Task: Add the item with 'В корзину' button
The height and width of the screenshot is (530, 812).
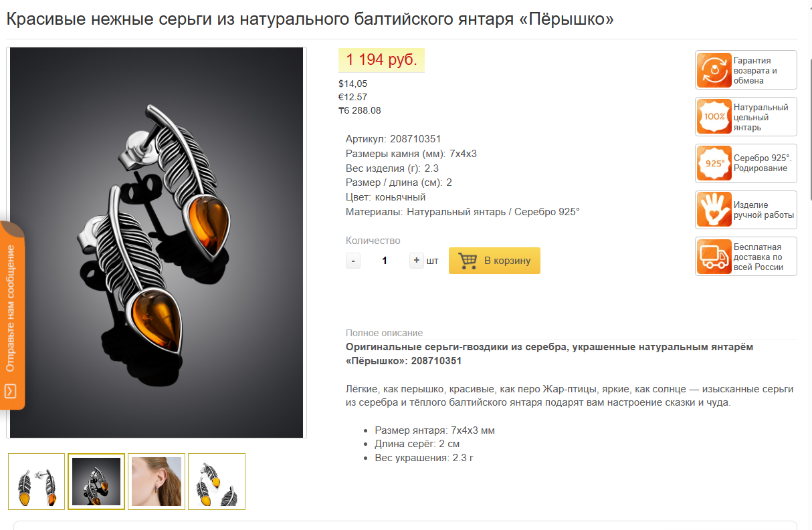Action: coord(494,261)
